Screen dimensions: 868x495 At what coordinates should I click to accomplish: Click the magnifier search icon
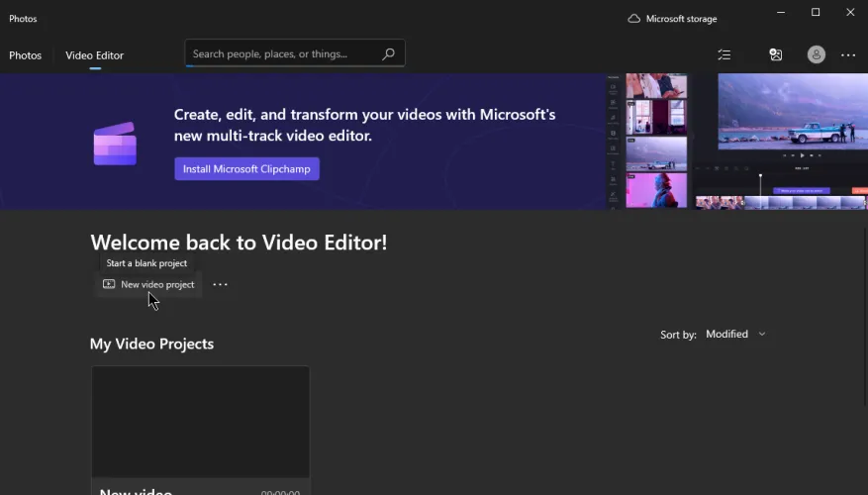coord(388,54)
